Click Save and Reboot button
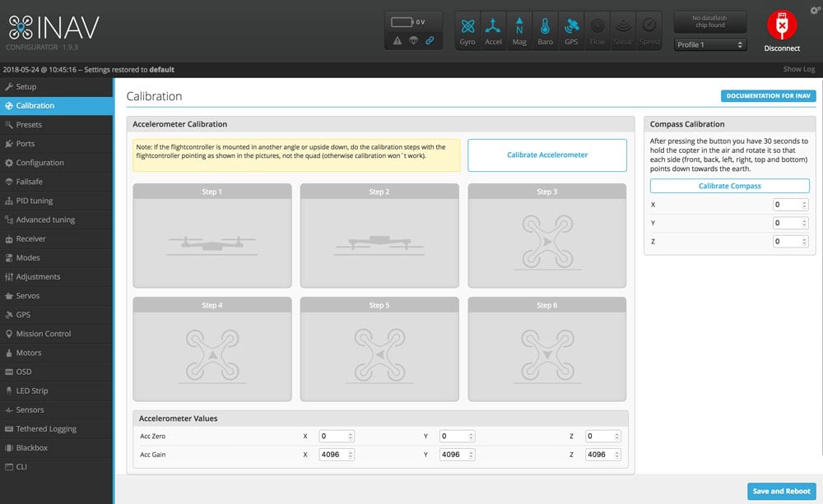 click(x=782, y=492)
